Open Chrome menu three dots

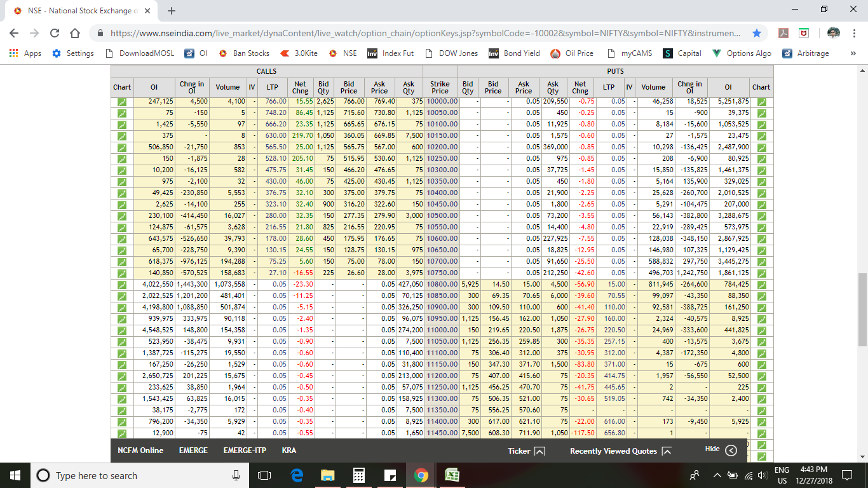pyautogui.click(x=853, y=33)
